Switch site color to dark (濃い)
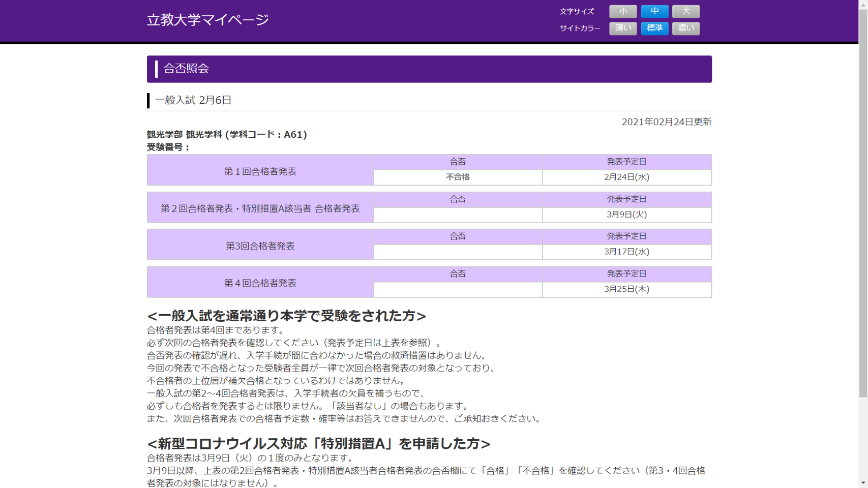The height and width of the screenshot is (488, 868). (685, 28)
